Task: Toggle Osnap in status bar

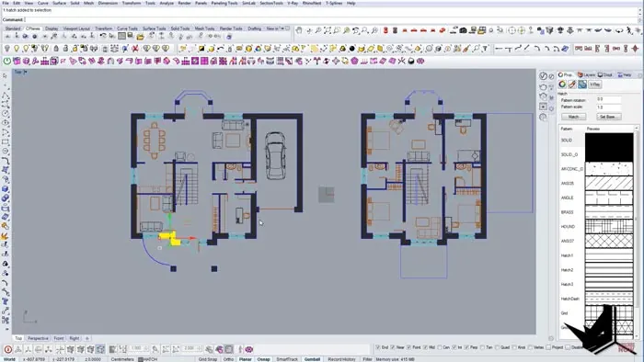Action: point(264,359)
